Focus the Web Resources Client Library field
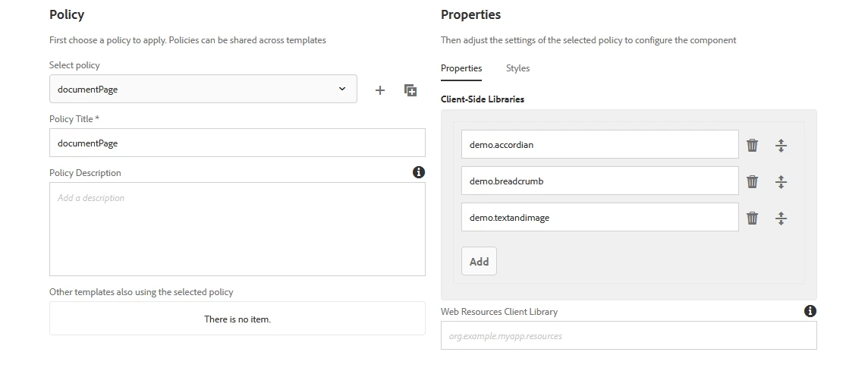 [628, 335]
